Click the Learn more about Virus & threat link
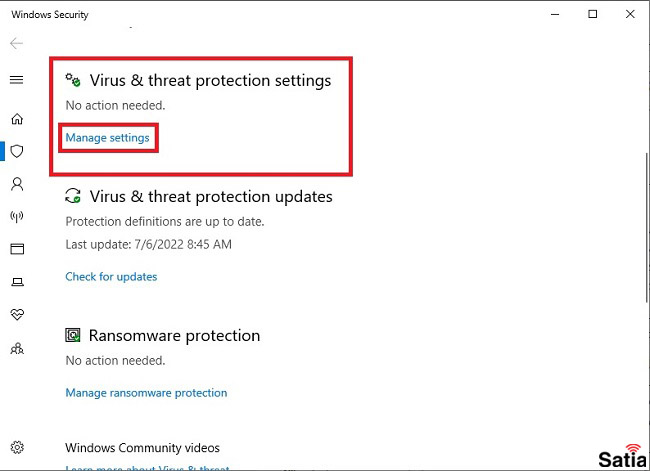The width and height of the screenshot is (650, 471). [147, 468]
